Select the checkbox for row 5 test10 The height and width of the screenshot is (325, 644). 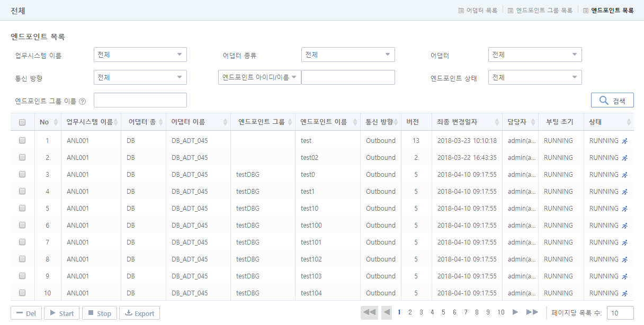[22, 208]
